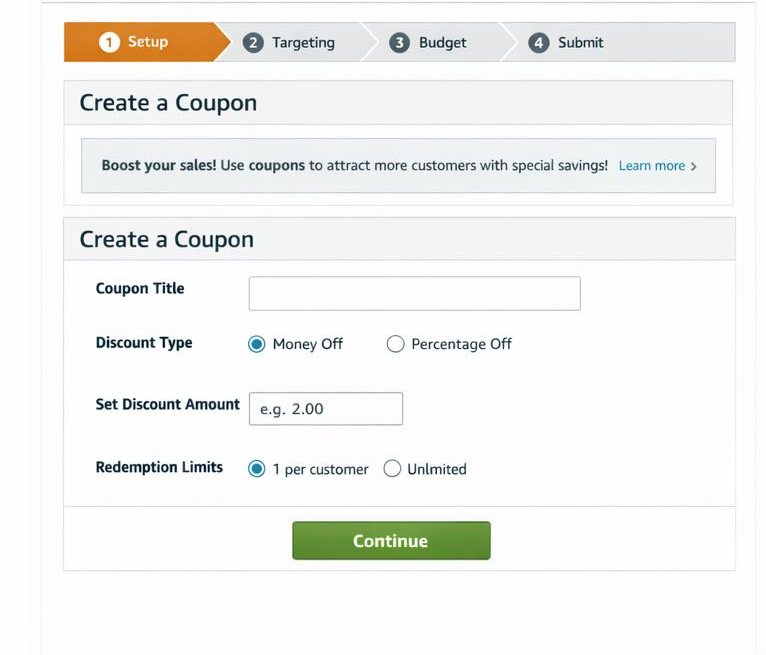Click the number 1 circle badge
This screenshot has height=655, width=766.
109,42
